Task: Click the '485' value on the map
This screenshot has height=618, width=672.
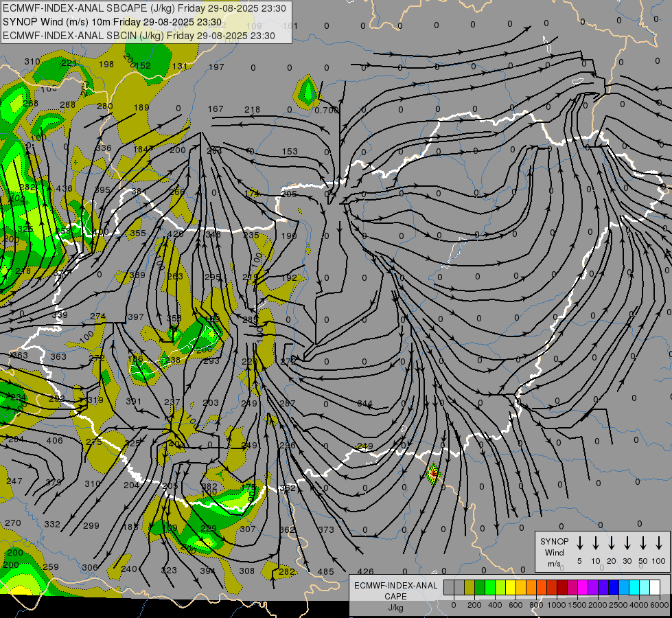Action: click(x=326, y=572)
